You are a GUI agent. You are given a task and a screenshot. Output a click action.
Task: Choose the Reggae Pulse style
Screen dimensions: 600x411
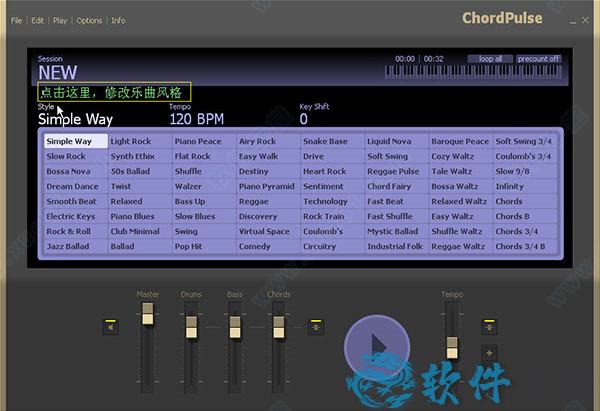tap(394, 171)
